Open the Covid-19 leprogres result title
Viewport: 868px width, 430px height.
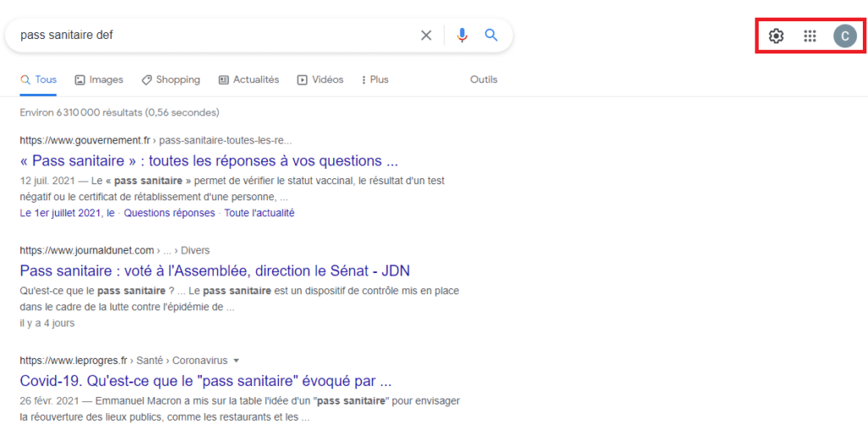pos(206,382)
